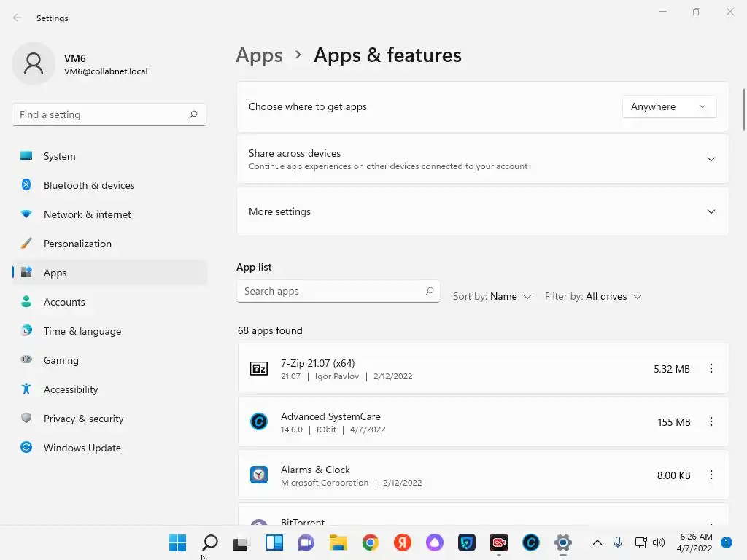Select Network & internet in sidebar
The height and width of the screenshot is (560, 747).
point(109,214)
